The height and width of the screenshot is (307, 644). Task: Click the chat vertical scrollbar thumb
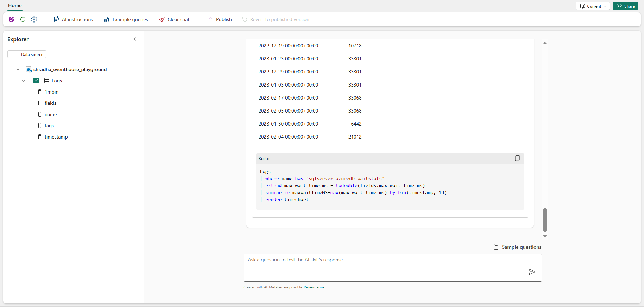(x=545, y=219)
